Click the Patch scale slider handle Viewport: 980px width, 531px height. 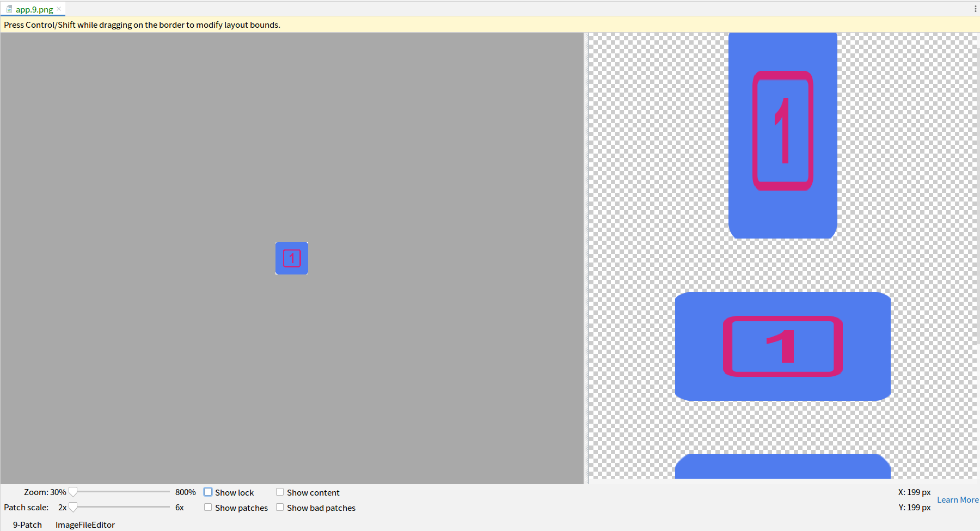click(x=73, y=507)
